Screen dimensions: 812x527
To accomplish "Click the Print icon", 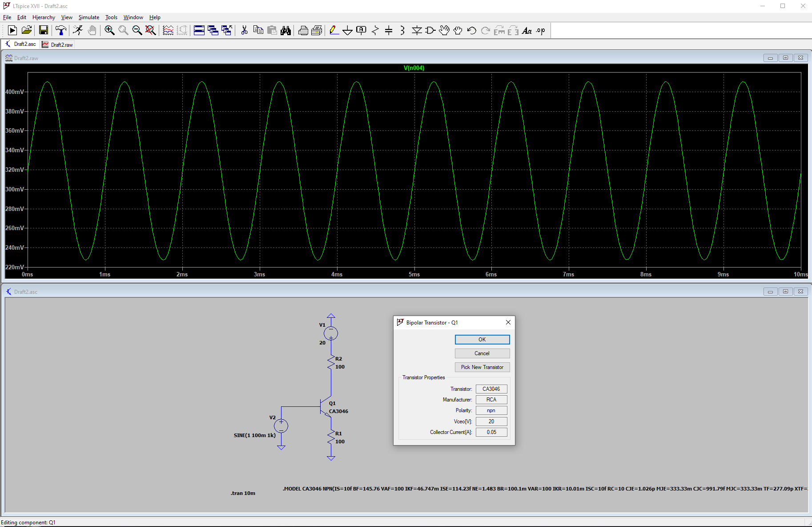I will (x=303, y=30).
